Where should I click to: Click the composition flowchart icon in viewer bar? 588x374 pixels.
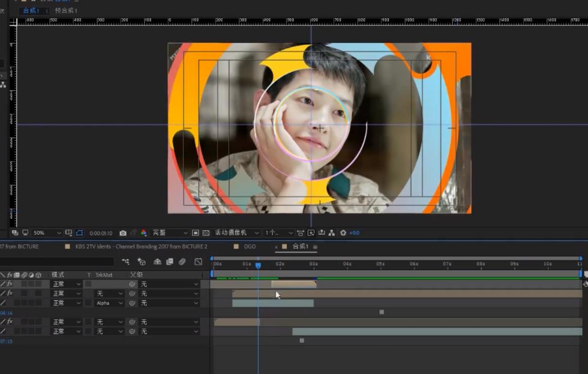click(x=332, y=233)
